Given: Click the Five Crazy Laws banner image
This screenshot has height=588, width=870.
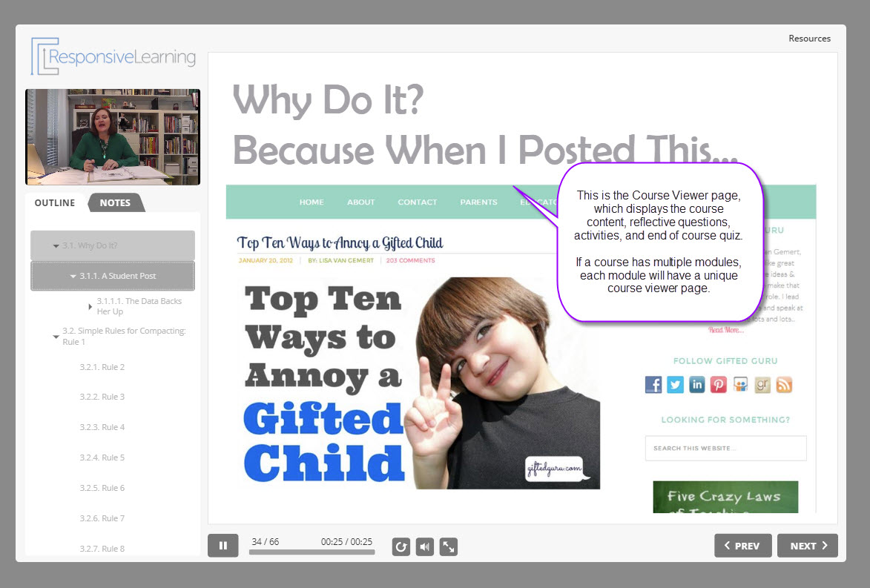Looking at the screenshot, I should pyautogui.click(x=725, y=497).
